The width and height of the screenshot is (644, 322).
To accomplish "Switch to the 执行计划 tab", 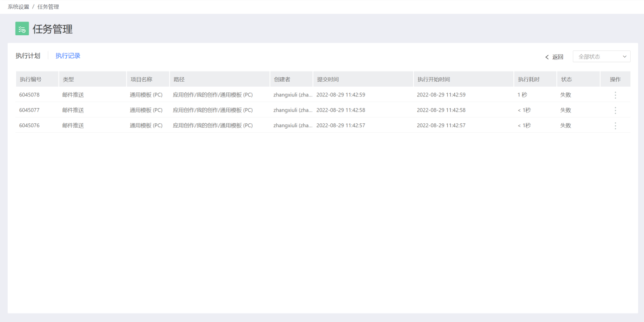I will 28,56.
